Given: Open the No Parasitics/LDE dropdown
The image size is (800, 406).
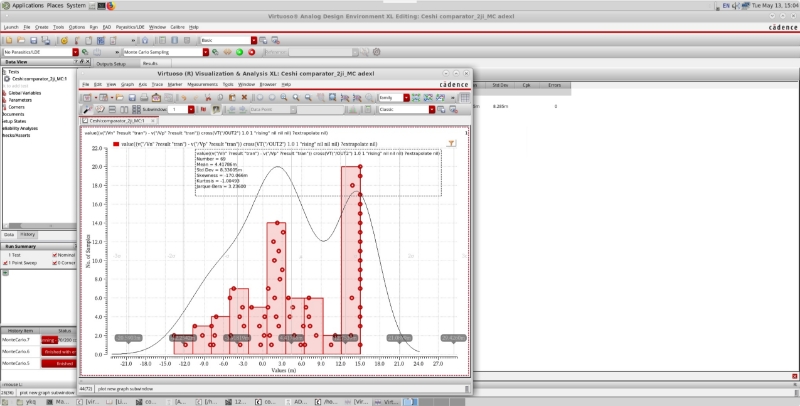Looking at the screenshot, I should (76, 52).
